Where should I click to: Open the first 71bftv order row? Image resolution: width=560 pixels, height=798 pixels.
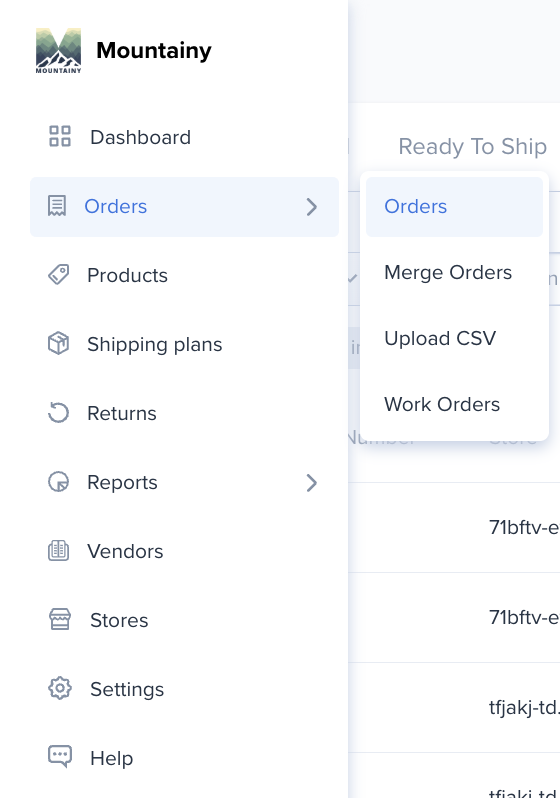click(x=454, y=527)
